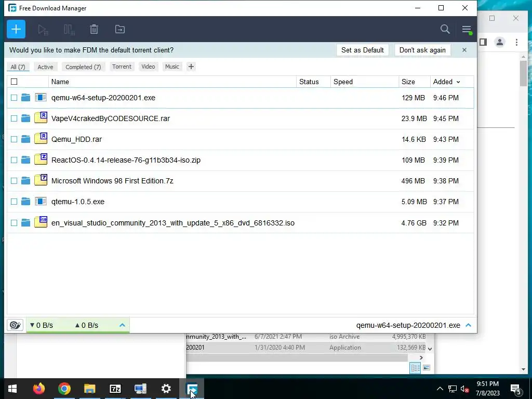The height and width of the screenshot is (399, 532).
Task: Select the Video filter tab
Action: point(148,66)
